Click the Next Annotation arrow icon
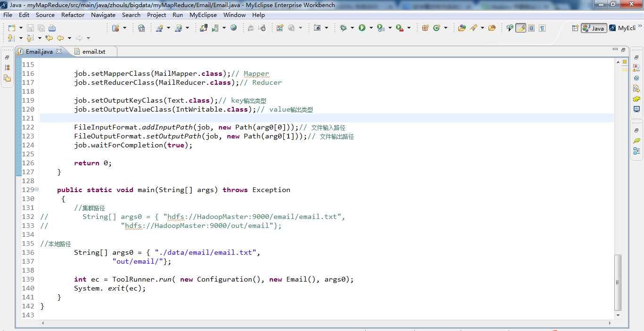Image resolution: width=644 pixels, height=331 pixels. (11, 38)
